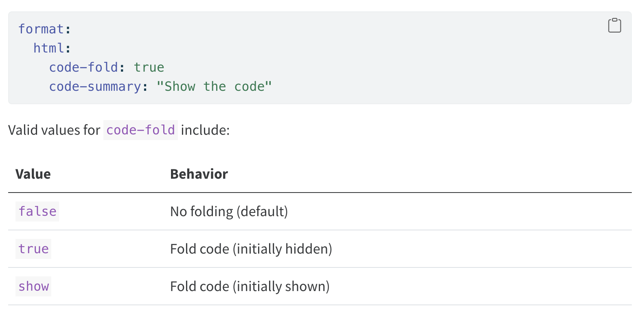Image resolution: width=644 pixels, height=311 pixels.
Task: Click 'Fold code (initially shown)' text
Action: tap(250, 287)
